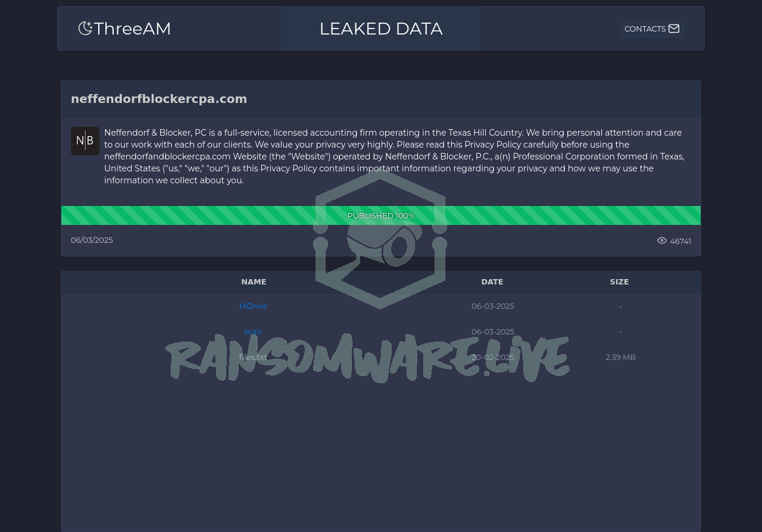762x532 pixels.
Task: Click the 2.39 MB size value
Action: (x=621, y=357)
